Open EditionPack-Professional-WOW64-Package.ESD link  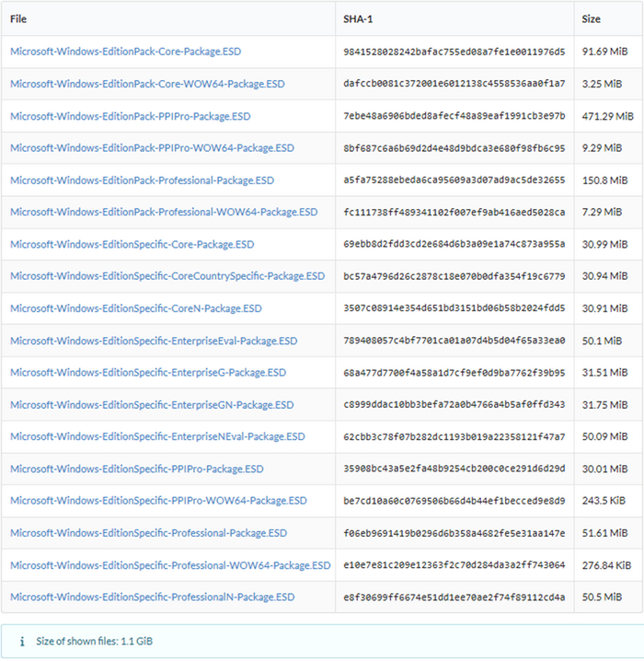tap(164, 212)
